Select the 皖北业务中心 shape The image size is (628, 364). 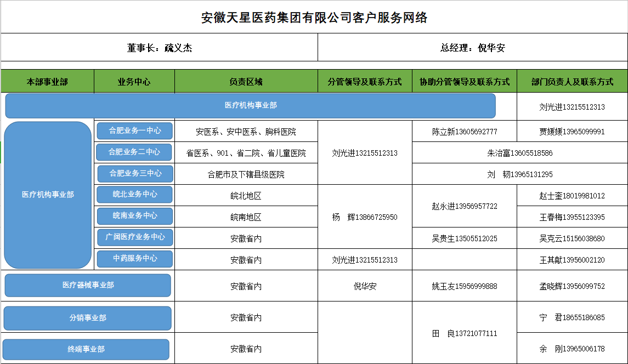135,194
